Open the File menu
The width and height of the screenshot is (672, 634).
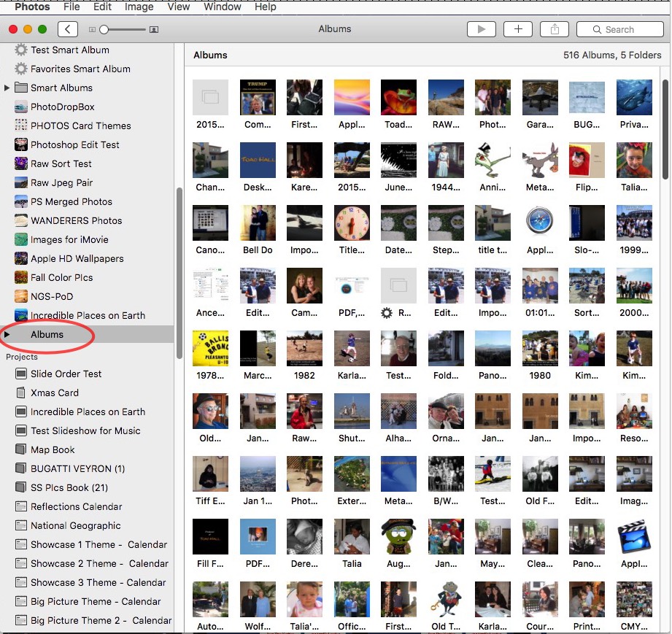[72, 7]
